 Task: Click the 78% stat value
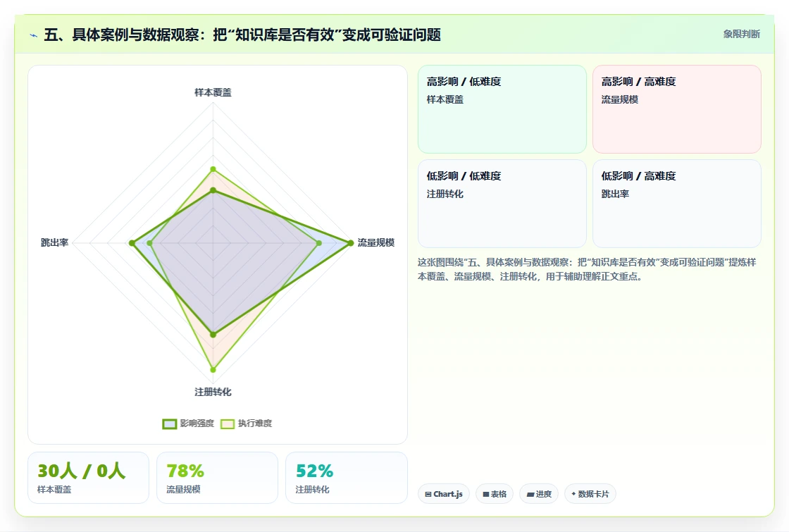tap(185, 471)
